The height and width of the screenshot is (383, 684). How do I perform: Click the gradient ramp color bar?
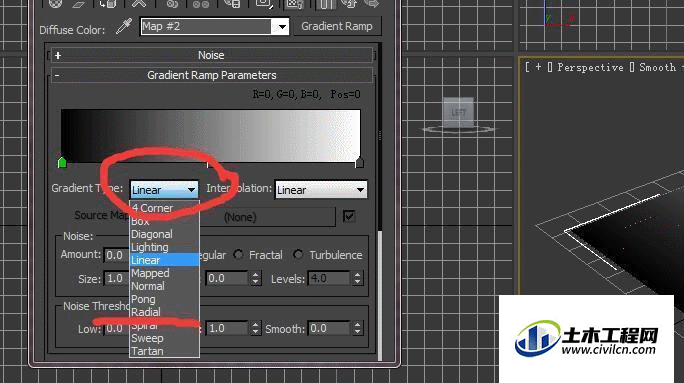211,135
